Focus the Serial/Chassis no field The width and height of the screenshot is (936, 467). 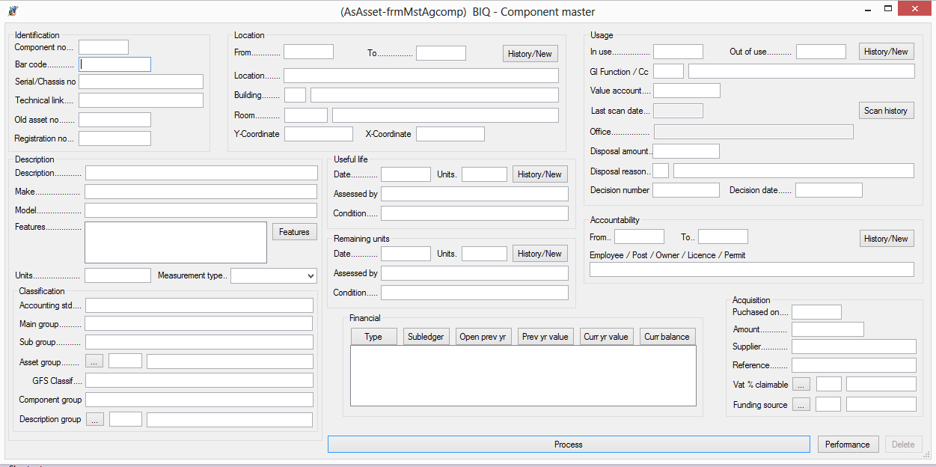coord(141,81)
